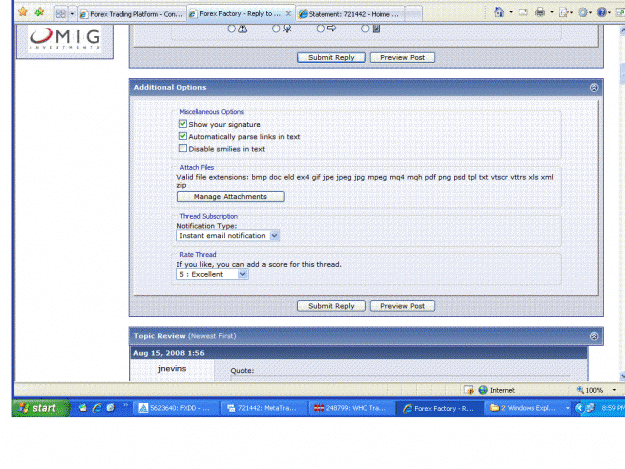Open the Windows Explorer taskbar group
This screenshot has height=469, width=625.
coord(528,408)
